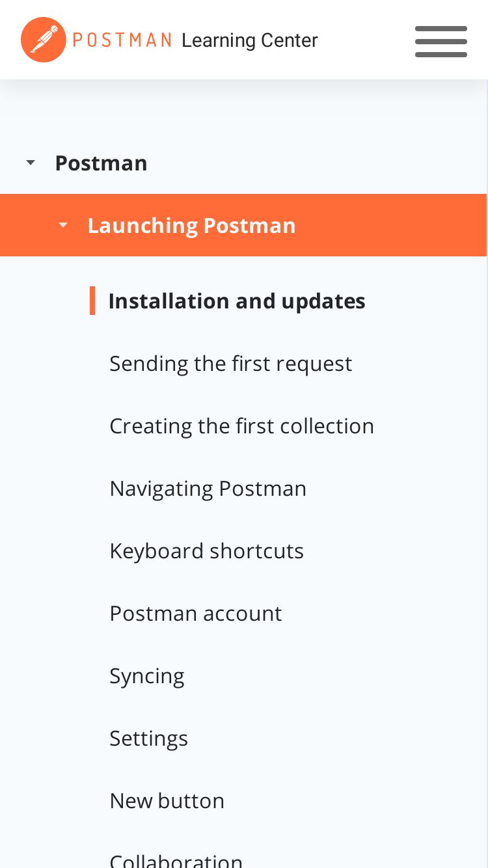Open the Postman account page
Screen dimensions: 488x868
196,613
